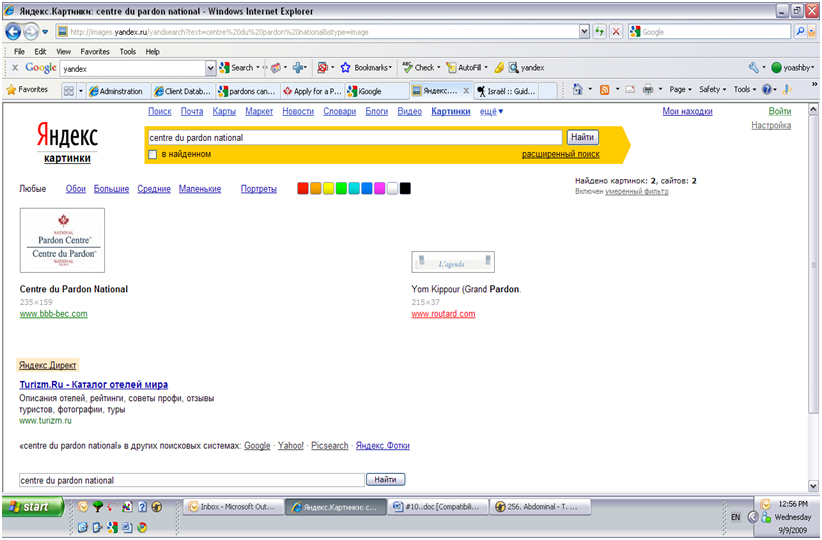Click the top yellow 'Найти' search button
The height and width of the screenshot is (540, 822).
tap(582, 137)
